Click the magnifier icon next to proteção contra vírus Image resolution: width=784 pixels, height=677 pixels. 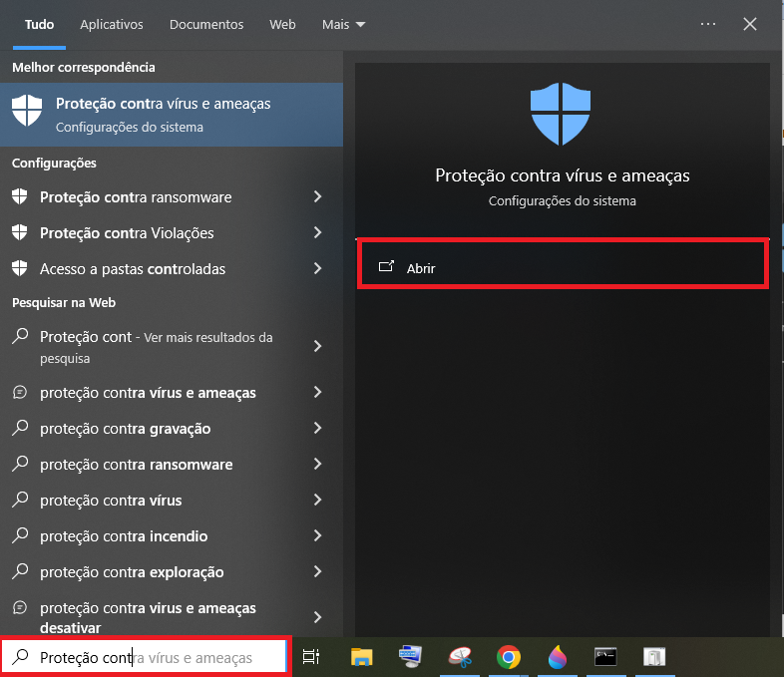[x=20, y=500]
